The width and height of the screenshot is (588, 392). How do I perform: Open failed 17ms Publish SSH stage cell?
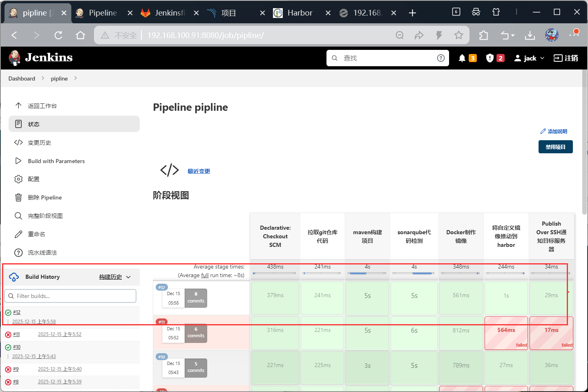pos(551,333)
